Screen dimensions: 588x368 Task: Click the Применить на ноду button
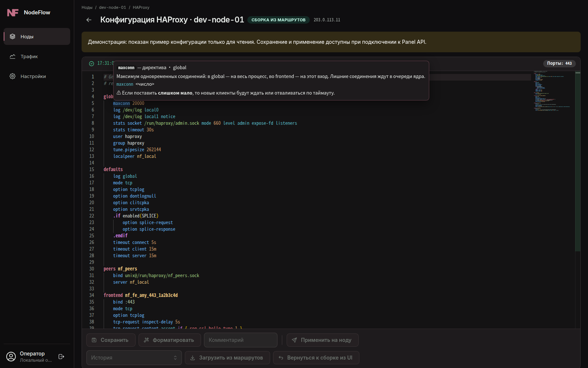point(323,340)
